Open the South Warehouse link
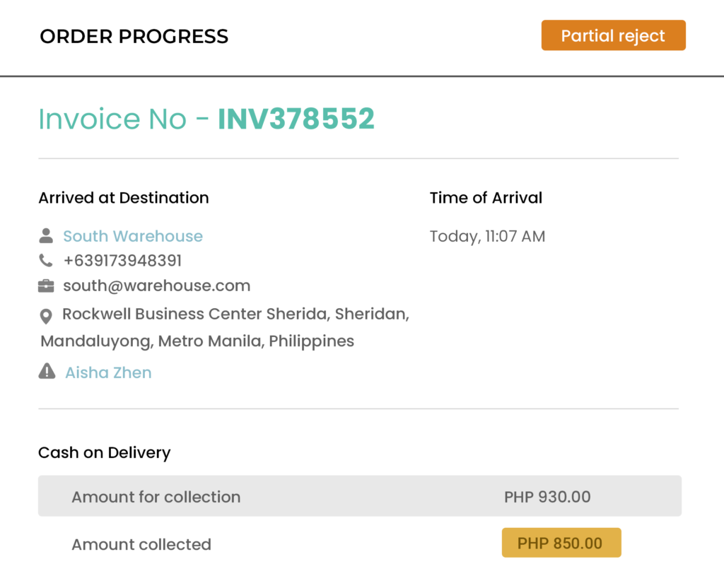 [x=133, y=236]
